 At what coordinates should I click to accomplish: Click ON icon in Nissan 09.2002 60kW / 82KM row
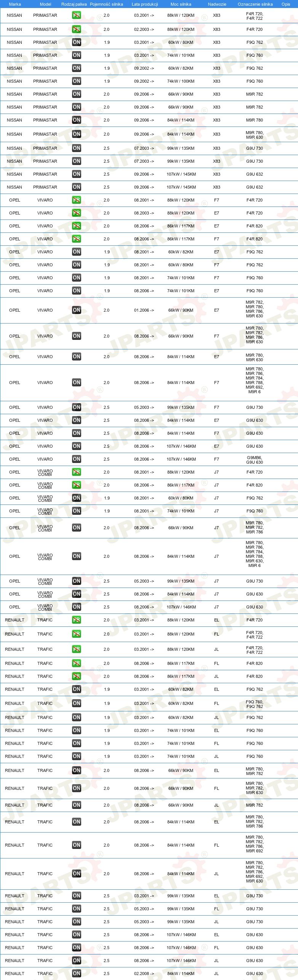[x=77, y=68]
